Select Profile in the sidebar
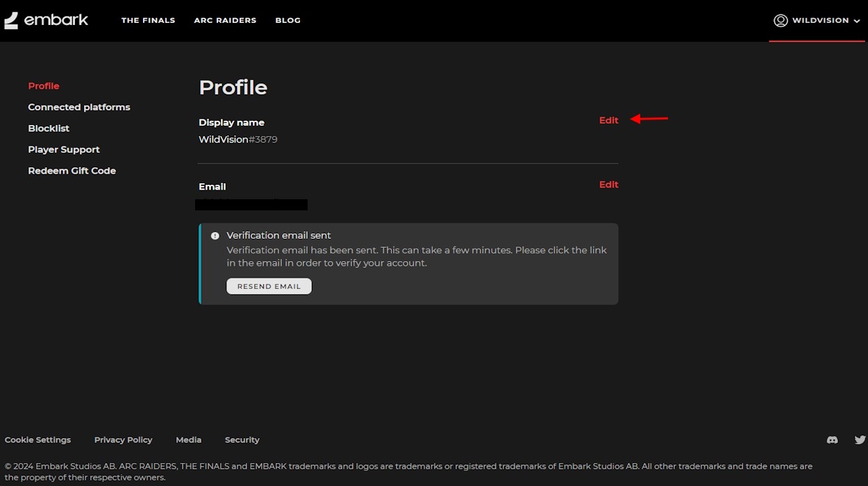 tap(44, 86)
